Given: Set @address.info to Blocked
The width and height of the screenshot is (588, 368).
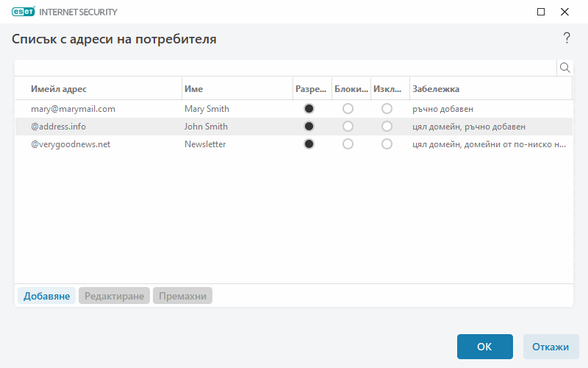Looking at the screenshot, I should pyautogui.click(x=348, y=127).
